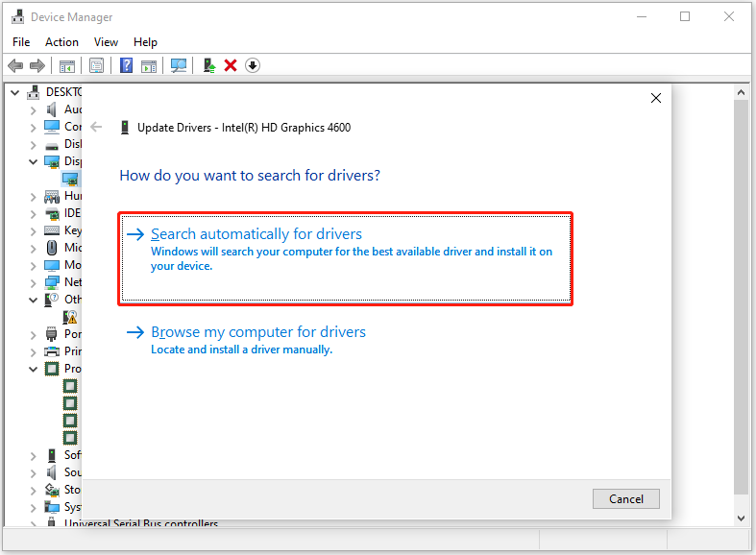Open the View menu

(x=106, y=42)
